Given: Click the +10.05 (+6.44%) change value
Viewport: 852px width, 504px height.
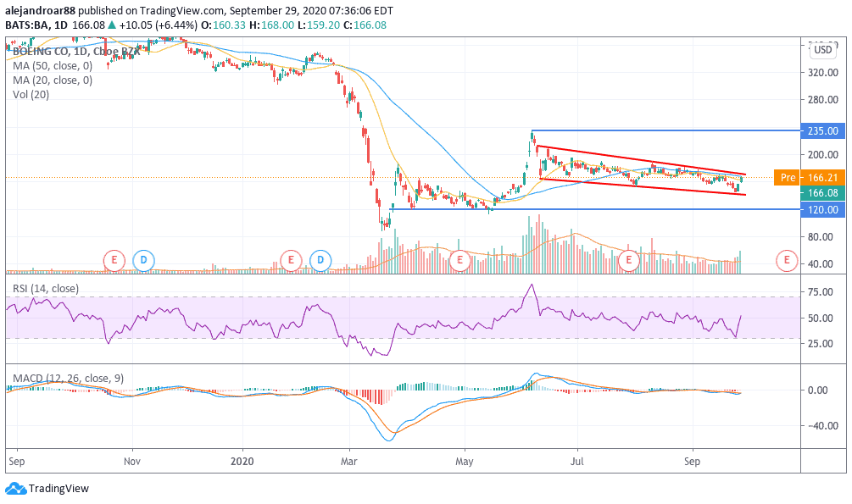Looking at the screenshot, I should tap(159, 25).
